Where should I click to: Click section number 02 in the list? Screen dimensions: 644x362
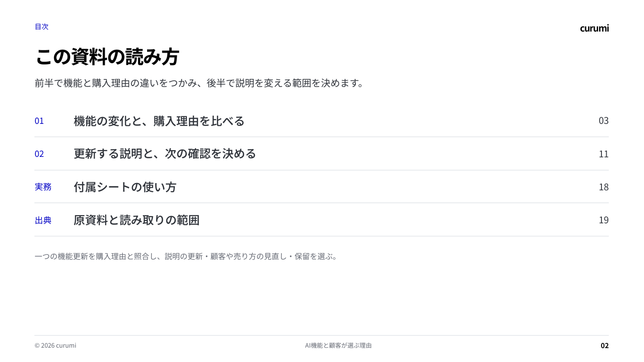pyautogui.click(x=39, y=154)
